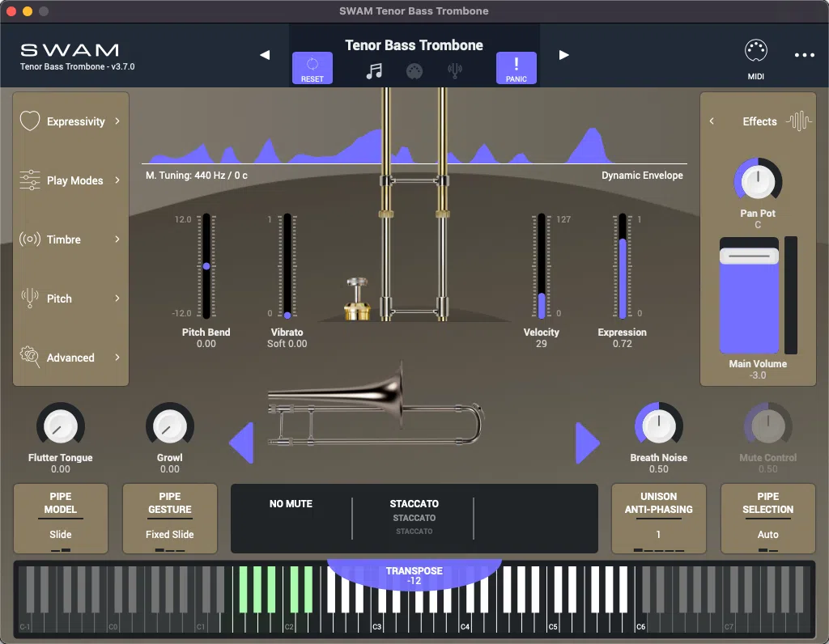829x644 pixels.
Task: Select NO MUTE mode
Action: 291,503
